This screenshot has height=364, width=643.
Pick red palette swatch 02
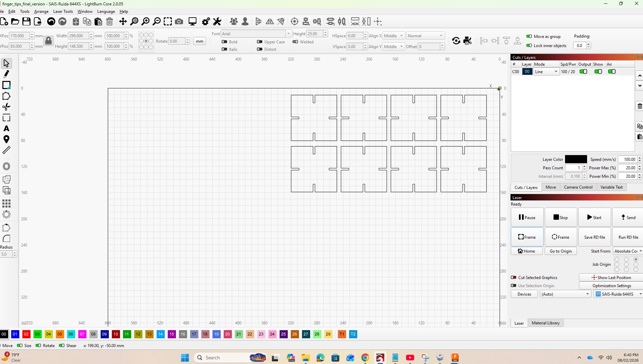tap(26, 334)
